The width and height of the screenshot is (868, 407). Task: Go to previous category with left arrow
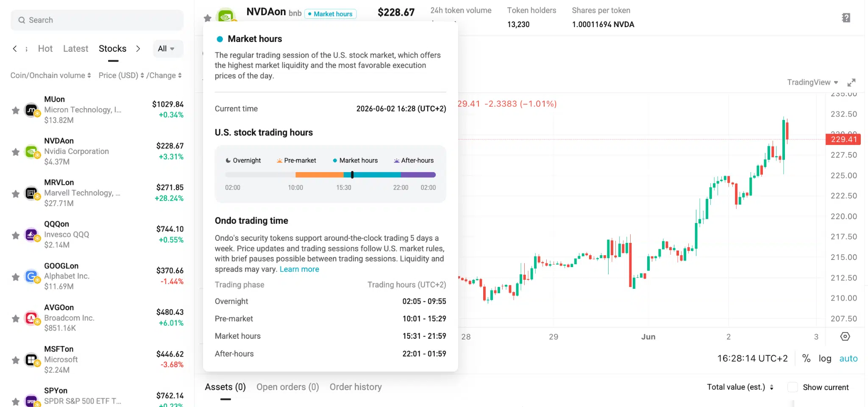[15, 49]
